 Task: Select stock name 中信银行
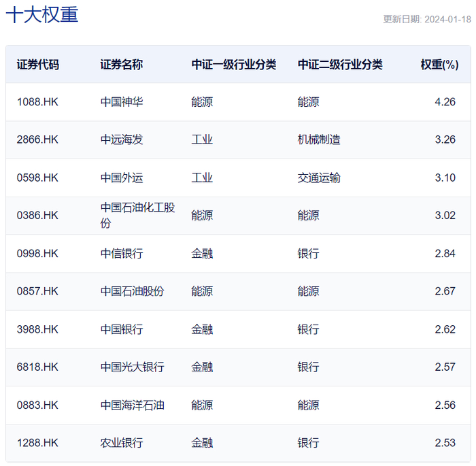click(122, 254)
